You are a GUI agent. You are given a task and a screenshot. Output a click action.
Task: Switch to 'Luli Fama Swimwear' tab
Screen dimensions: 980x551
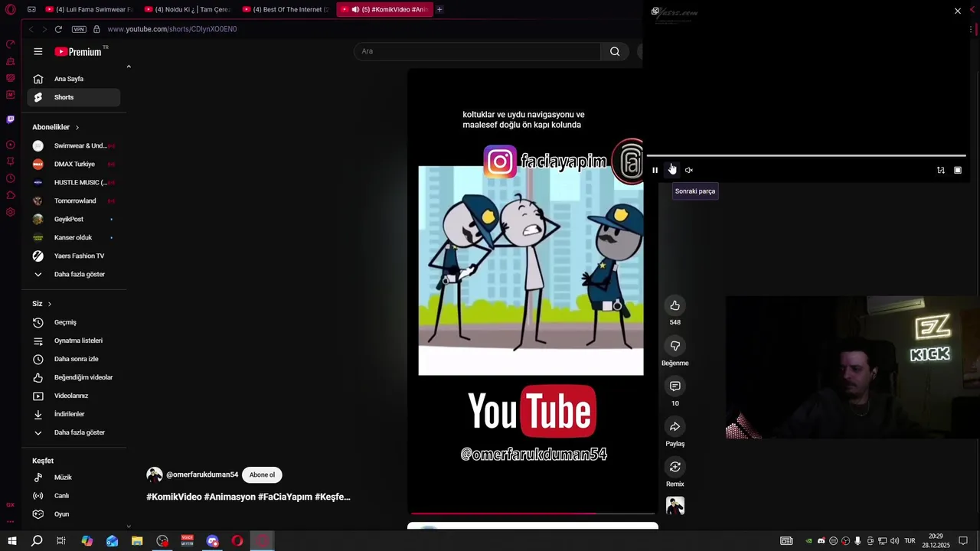click(89, 9)
